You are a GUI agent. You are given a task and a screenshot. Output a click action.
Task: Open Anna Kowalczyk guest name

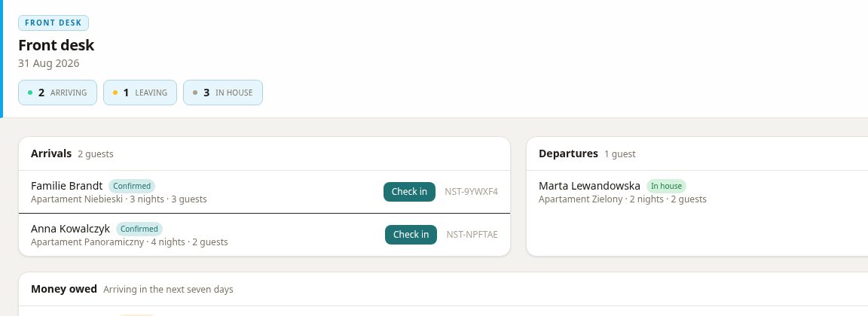(x=70, y=229)
